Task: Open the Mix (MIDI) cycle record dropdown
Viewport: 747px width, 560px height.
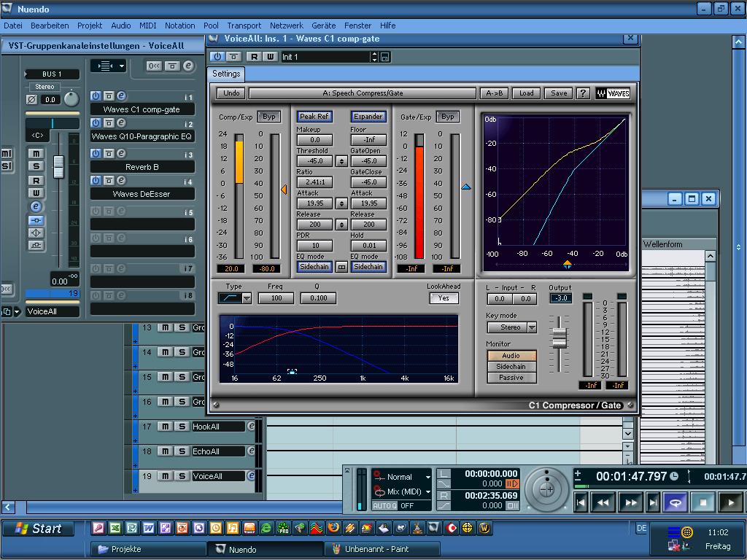Action: (x=427, y=492)
